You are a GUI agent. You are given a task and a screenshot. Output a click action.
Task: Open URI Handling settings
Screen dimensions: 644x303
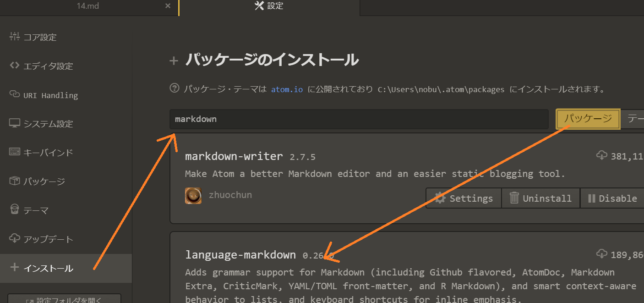66,95
